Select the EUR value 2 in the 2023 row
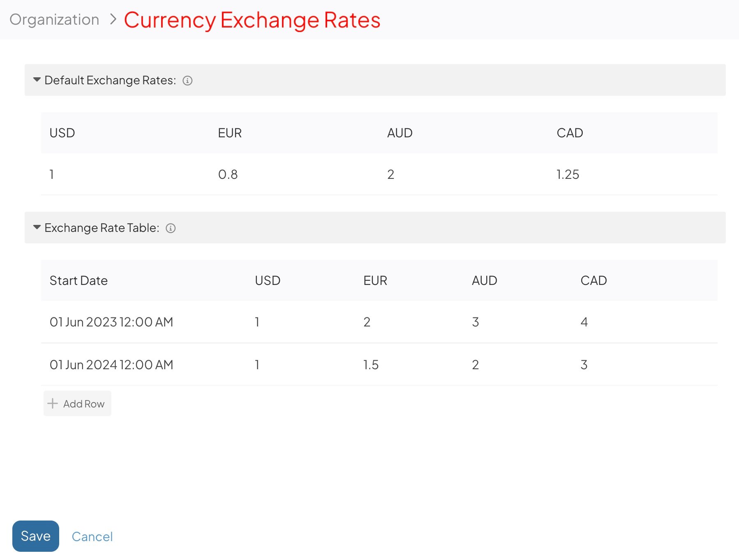This screenshot has height=560, width=739. tap(367, 322)
